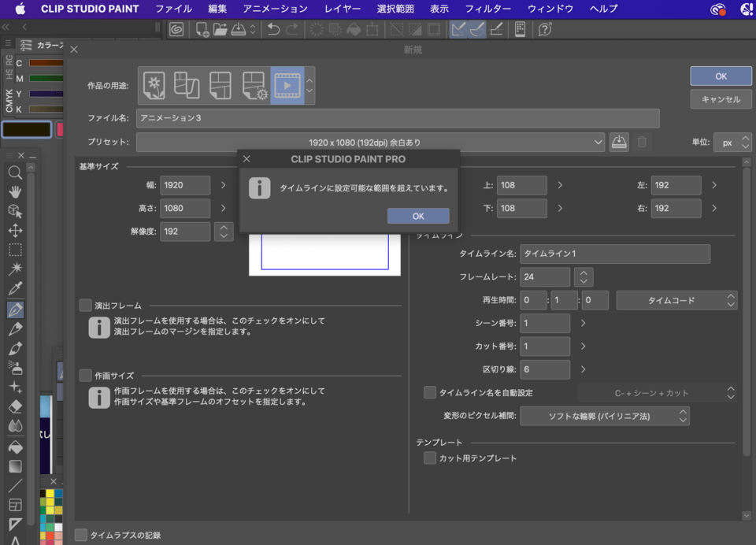Image resolution: width=756 pixels, height=545 pixels.
Task: Open CLIP STUDIO from the start icon
Action: (x=176, y=29)
